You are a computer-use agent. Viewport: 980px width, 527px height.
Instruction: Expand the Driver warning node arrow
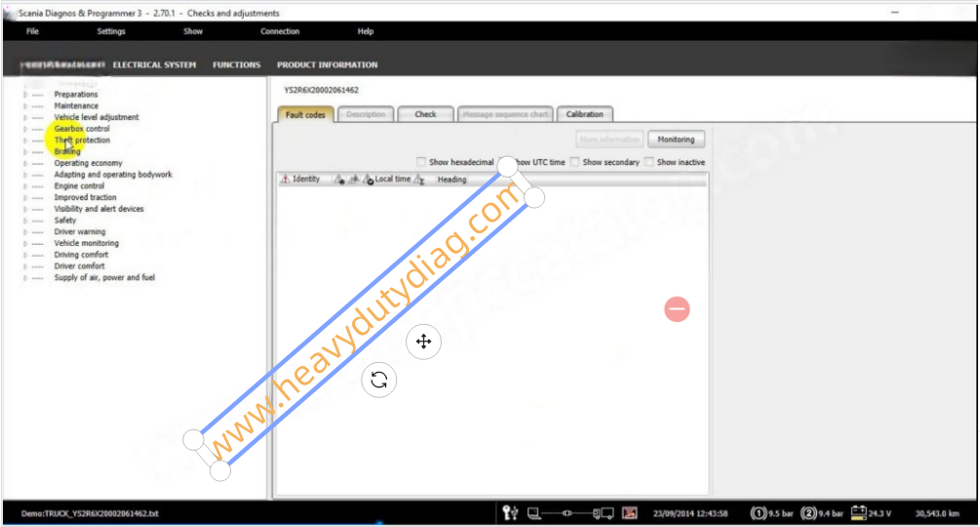pyautogui.click(x=25, y=231)
